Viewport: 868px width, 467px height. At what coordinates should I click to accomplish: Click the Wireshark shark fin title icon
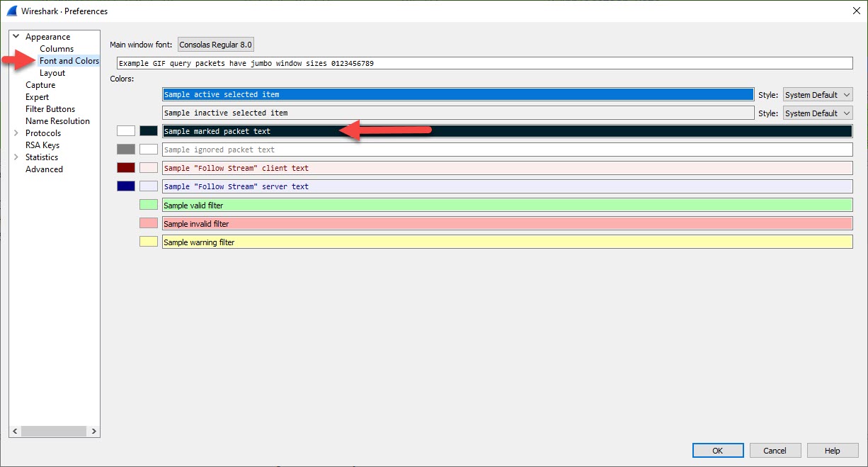[x=12, y=11]
